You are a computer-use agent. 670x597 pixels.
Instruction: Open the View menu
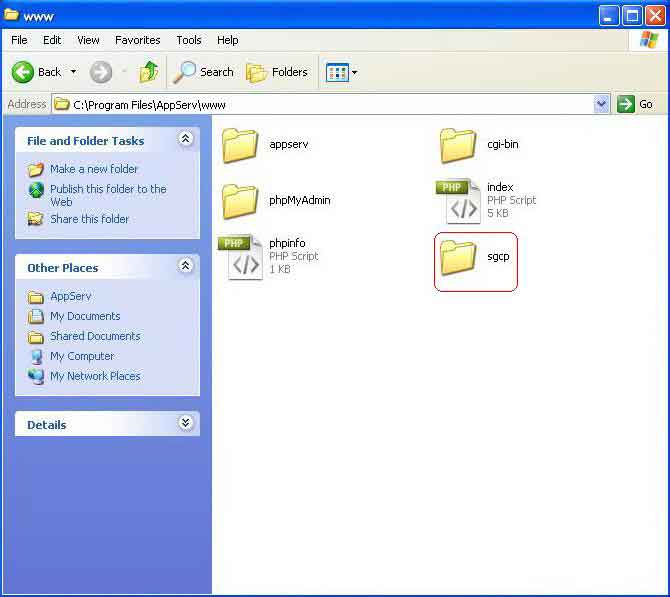coord(88,40)
